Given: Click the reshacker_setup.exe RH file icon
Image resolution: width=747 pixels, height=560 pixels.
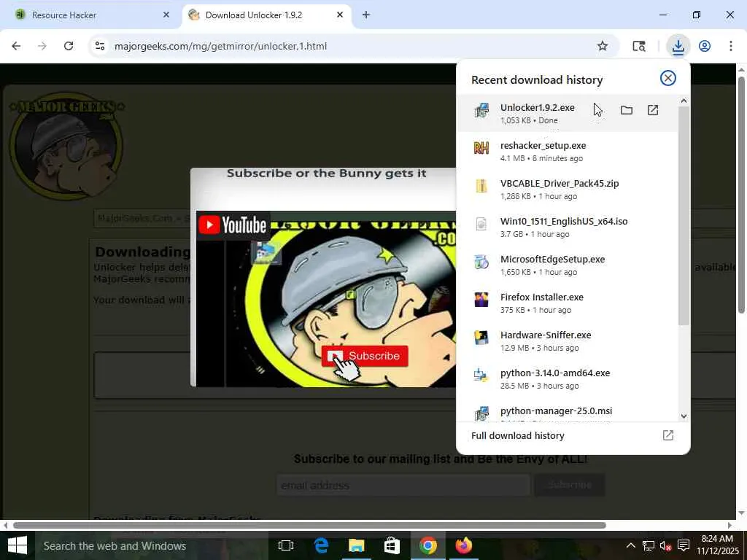Looking at the screenshot, I should (481, 148).
